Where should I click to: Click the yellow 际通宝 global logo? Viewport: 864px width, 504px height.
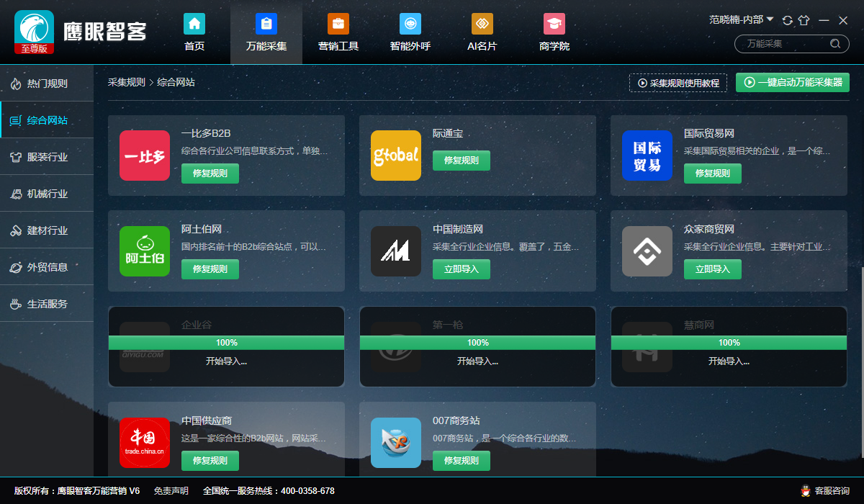pos(396,156)
